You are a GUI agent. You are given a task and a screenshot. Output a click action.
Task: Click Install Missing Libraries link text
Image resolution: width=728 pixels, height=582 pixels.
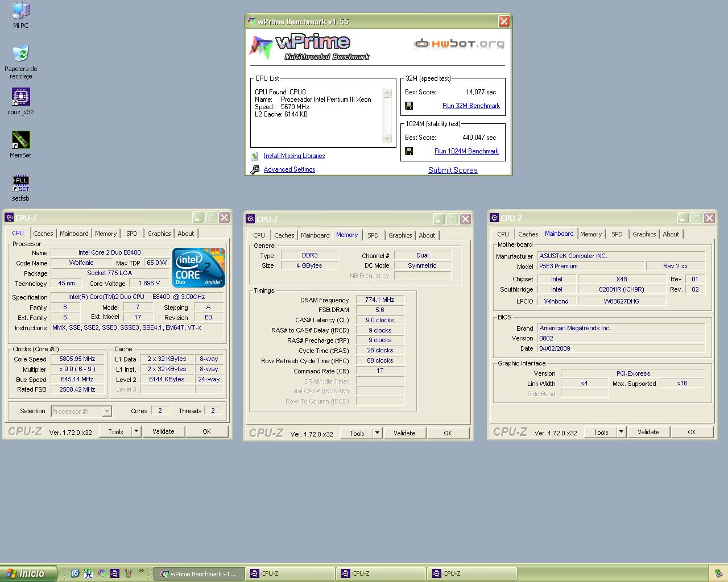(294, 156)
